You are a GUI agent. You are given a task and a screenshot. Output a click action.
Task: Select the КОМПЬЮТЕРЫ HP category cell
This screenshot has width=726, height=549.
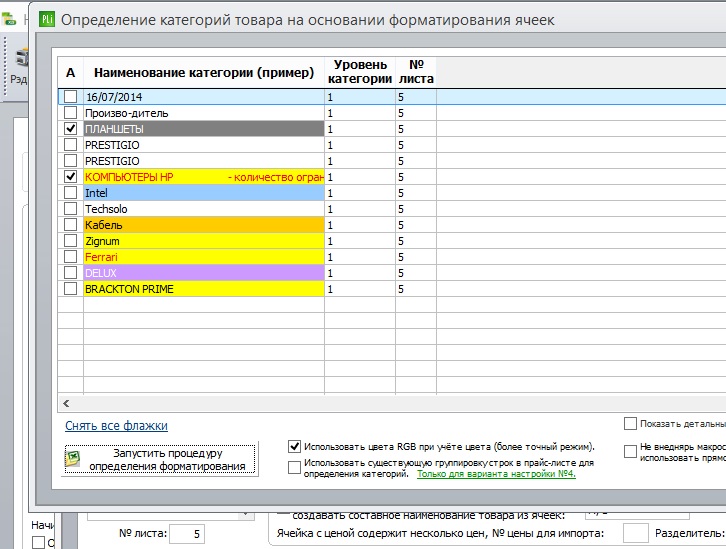coord(204,176)
